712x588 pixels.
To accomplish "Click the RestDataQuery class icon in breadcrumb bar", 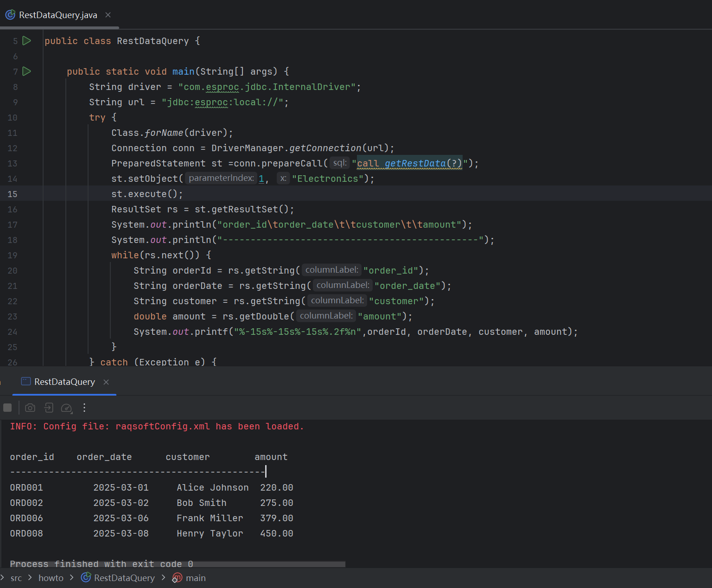I will point(85,578).
